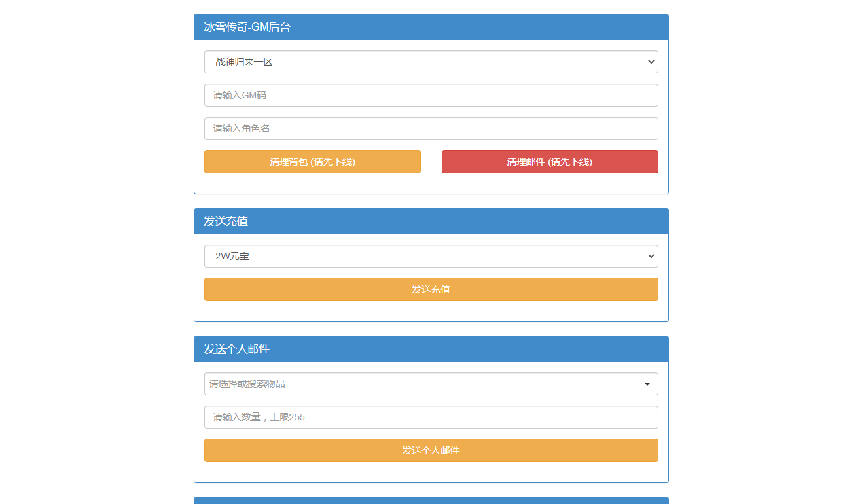The image size is (862, 504).
Task: Click the 发送个人邮件 submit button
Action: pyautogui.click(x=431, y=450)
